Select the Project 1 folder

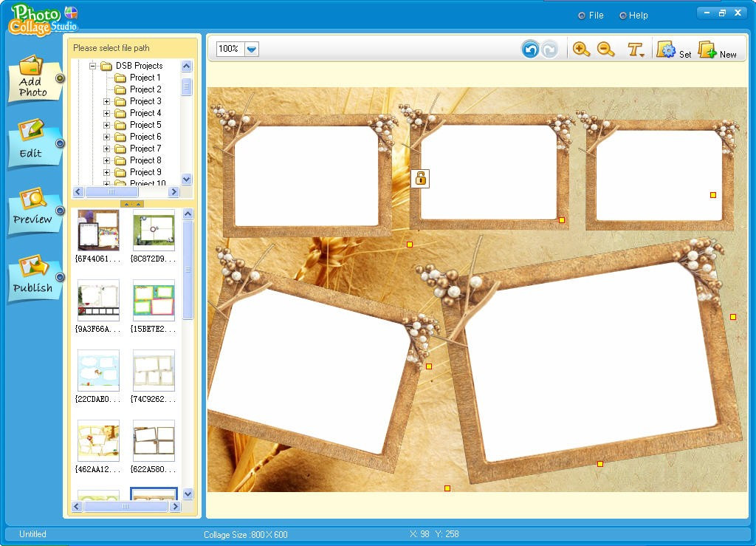click(145, 78)
